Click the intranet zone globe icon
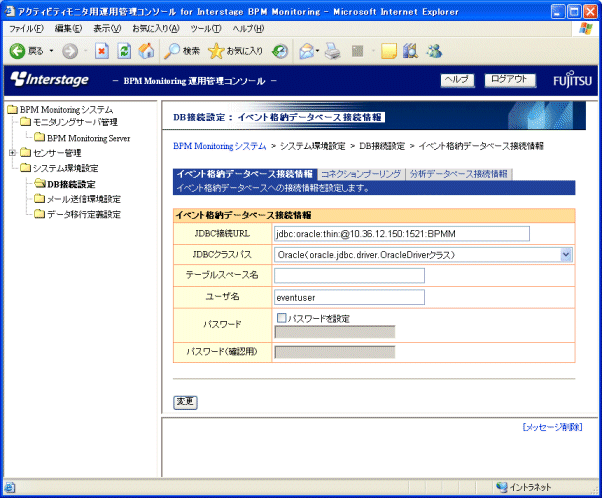 pos(501,487)
